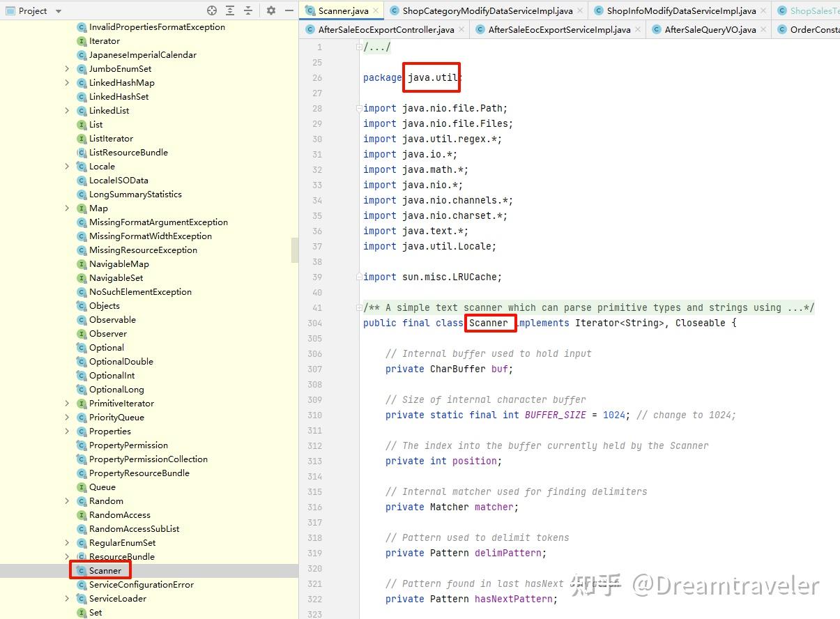Click the highlighted java.util package name in code
Screen dimensions: 840x619
[x=430, y=77]
